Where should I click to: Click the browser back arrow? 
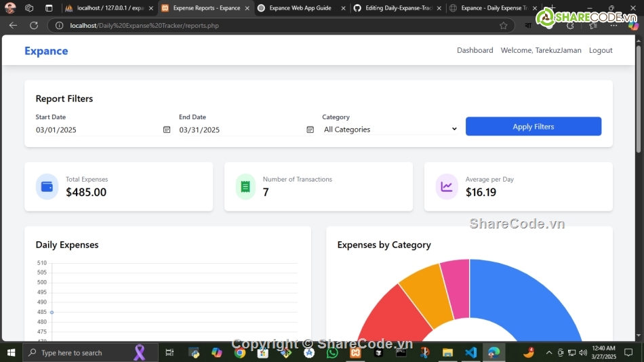point(13,25)
